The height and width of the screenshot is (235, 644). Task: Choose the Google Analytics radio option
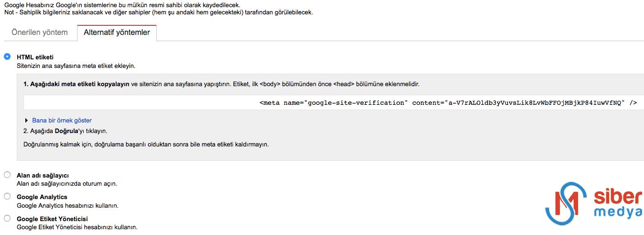7,196
